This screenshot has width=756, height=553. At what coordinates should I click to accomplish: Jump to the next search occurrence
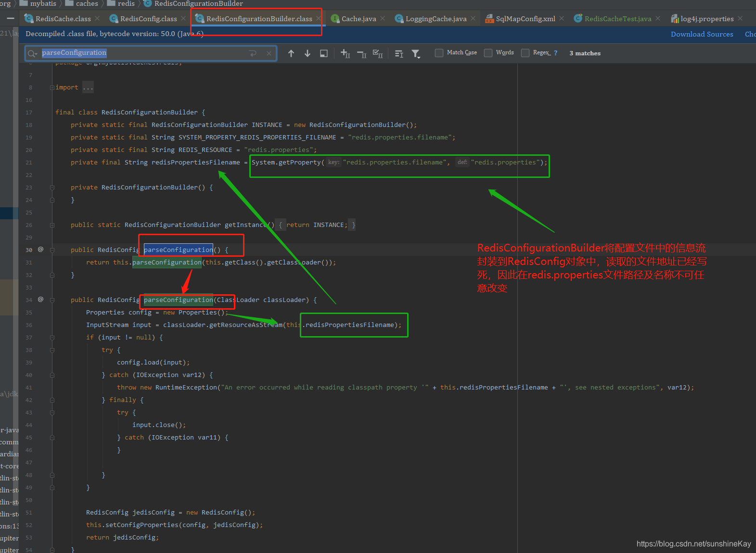pos(308,53)
